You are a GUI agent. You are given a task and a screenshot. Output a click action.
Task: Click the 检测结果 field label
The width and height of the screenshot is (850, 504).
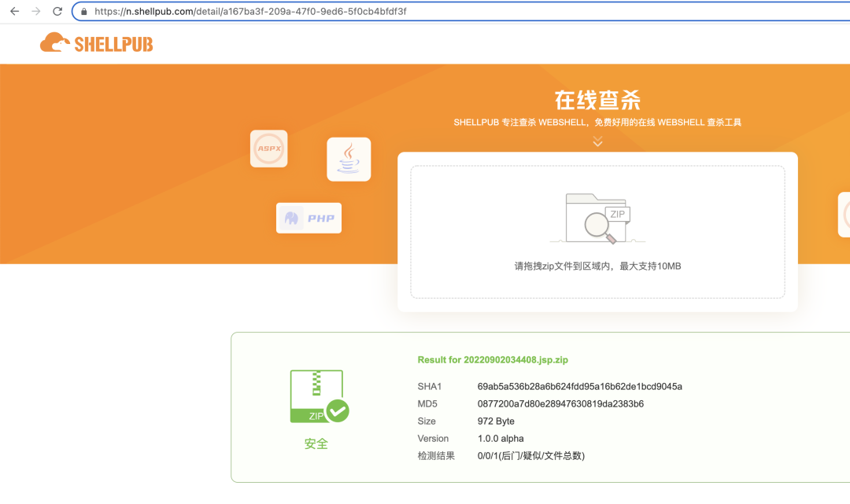click(436, 456)
